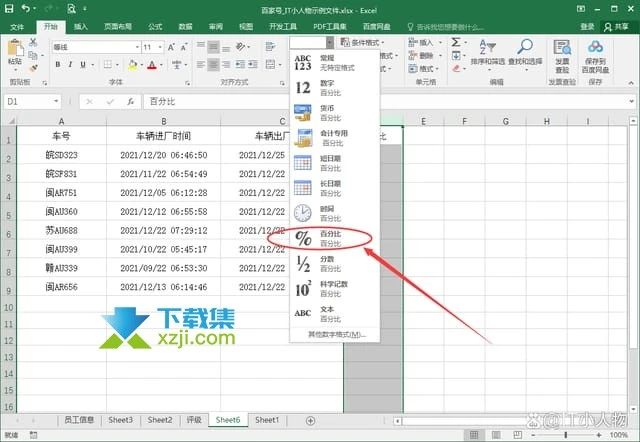Click the zoom slider in status bar
The width and height of the screenshot is (640, 442).
566,435
